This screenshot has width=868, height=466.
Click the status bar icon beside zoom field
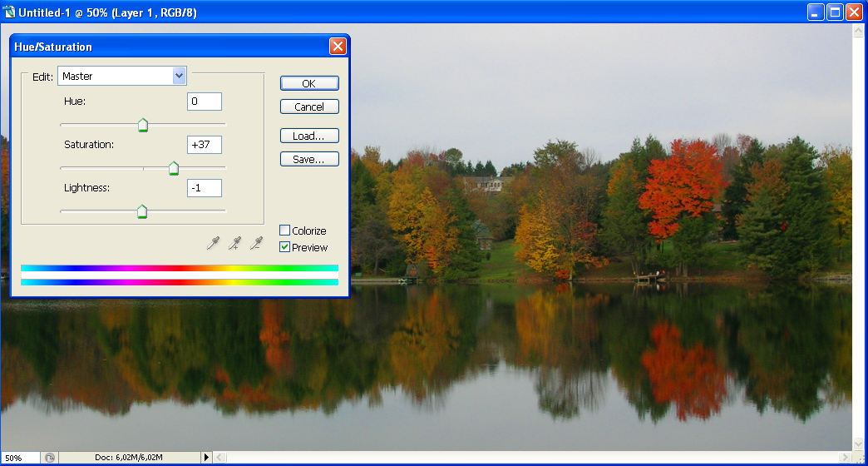point(50,458)
